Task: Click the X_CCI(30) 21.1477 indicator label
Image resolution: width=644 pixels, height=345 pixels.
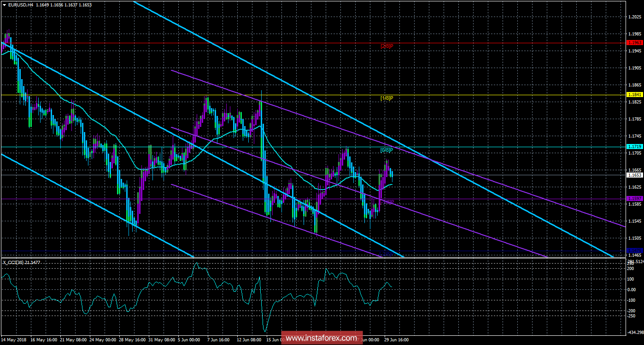Action: [22, 262]
